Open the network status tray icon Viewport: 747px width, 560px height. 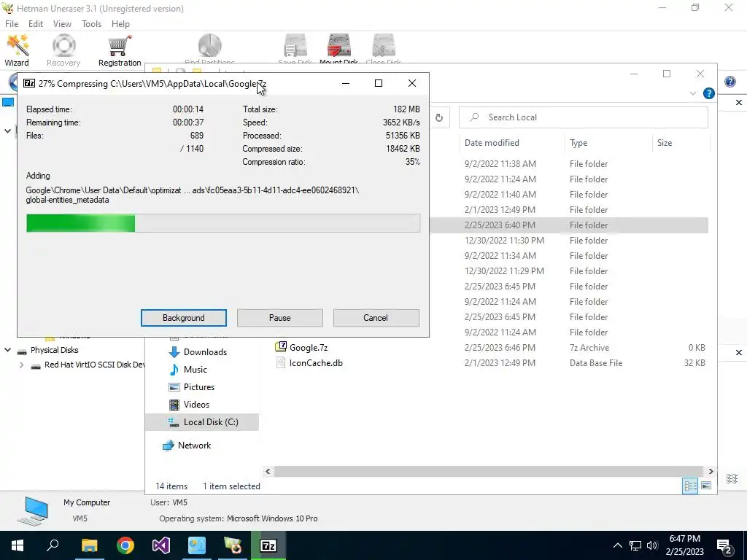[x=635, y=545]
